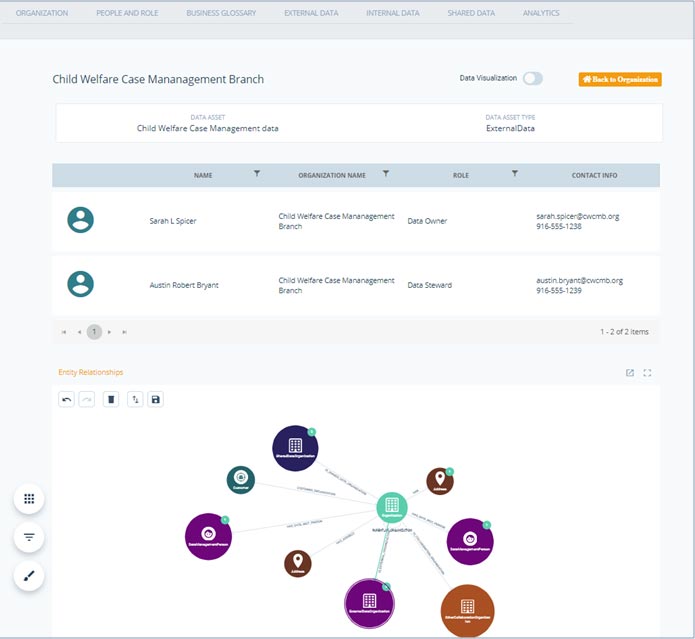
Task: Save the entity relationship graph
Action: pos(155,399)
